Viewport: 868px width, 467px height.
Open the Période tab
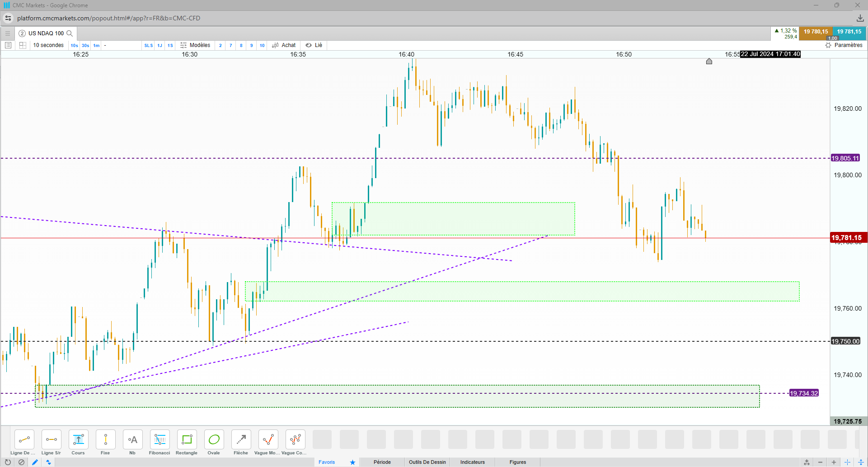tap(382, 462)
